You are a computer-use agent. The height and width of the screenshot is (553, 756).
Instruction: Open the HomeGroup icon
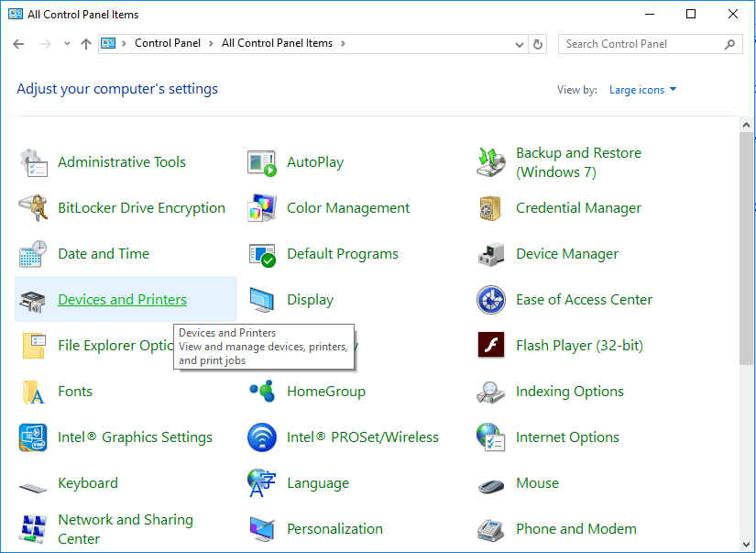262,392
